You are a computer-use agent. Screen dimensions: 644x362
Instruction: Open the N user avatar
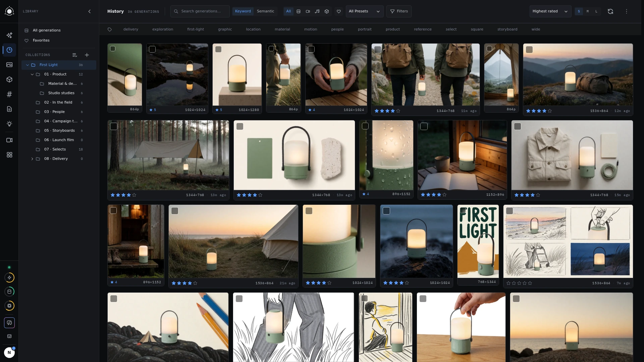tap(9, 352)
